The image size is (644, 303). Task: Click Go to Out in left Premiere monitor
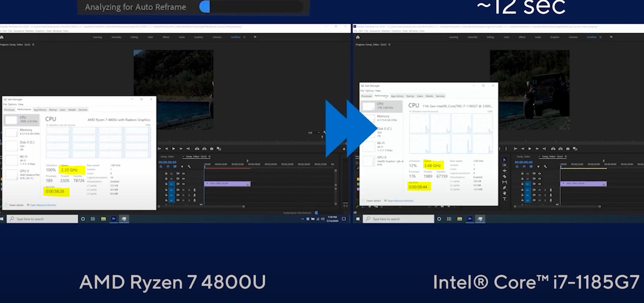pos(188,149)
